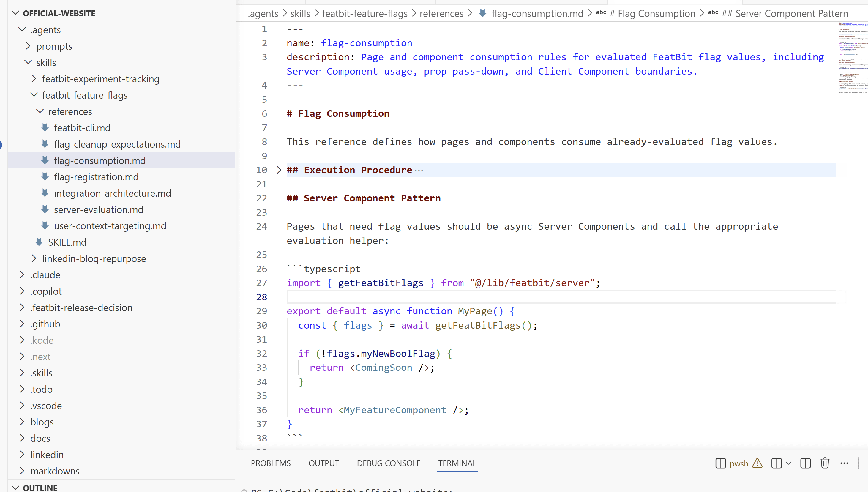Expand the .todo folder

22,389
